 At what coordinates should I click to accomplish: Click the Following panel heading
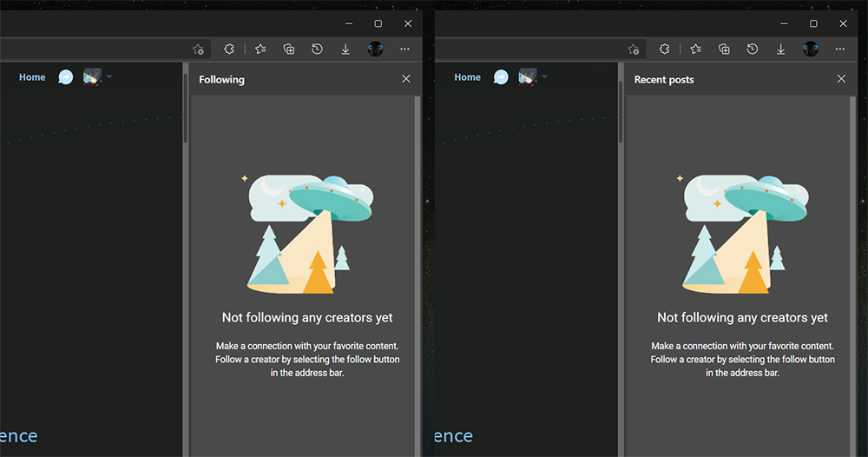(221, 79)
